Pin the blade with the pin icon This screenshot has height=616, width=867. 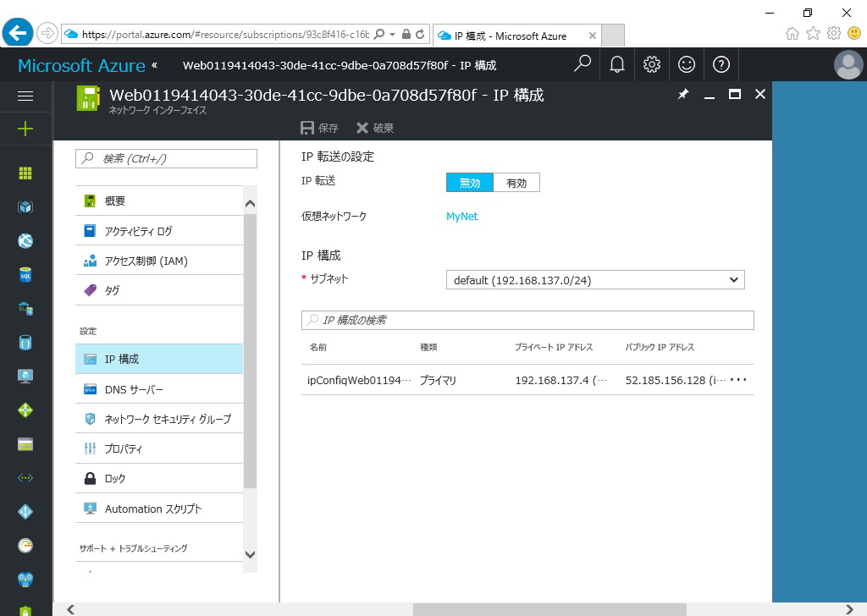pos(683,95)
